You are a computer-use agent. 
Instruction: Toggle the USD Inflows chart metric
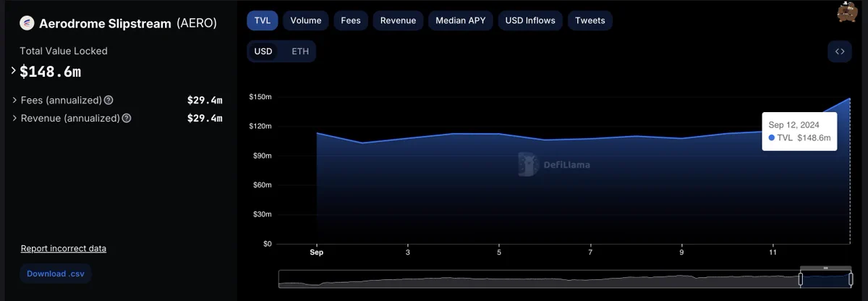531,20
